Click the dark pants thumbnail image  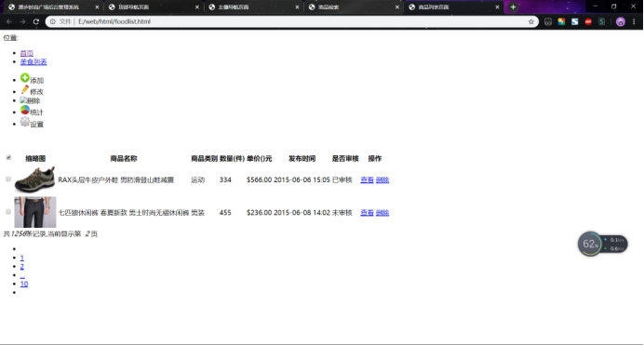tap(35, 212)
